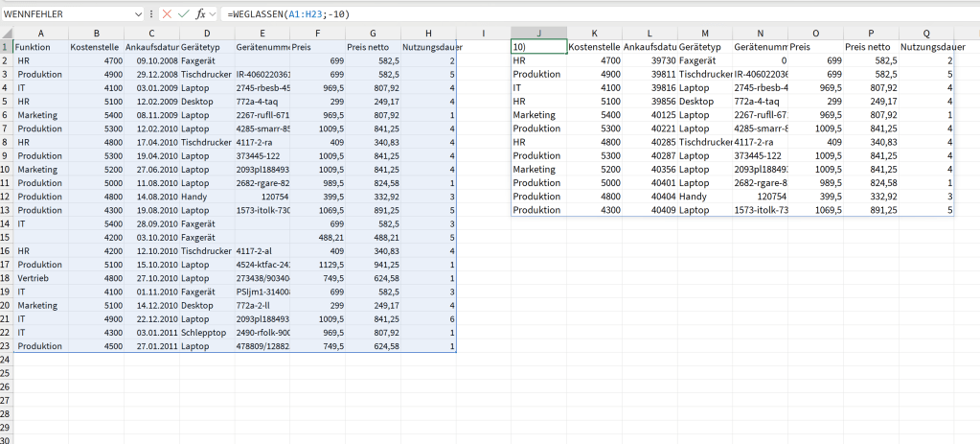The width and height of the screenshot is (980, 444).
Task: Select column header J
Action: (x=538, y=34)
